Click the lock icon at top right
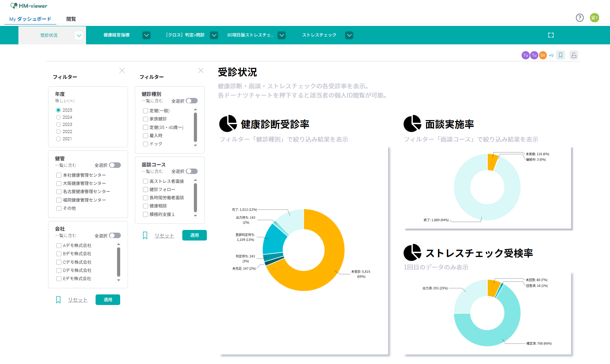 point(574,55)
